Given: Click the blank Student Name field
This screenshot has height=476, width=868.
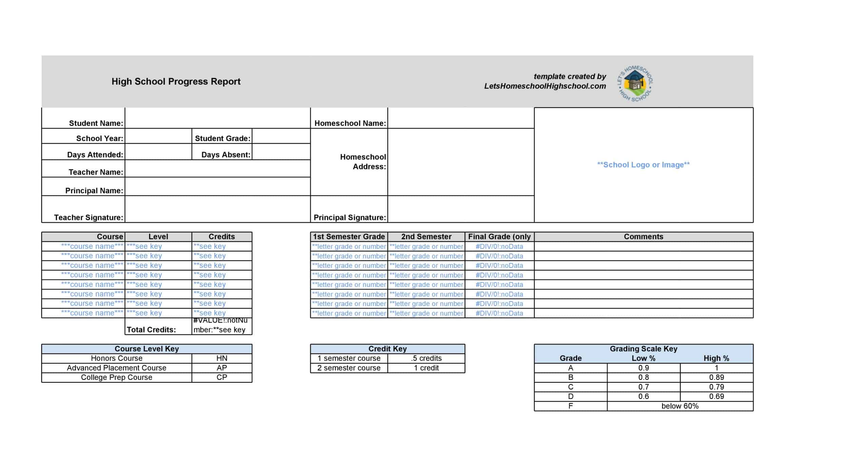Looking at the screenshot, I should 217,118.
